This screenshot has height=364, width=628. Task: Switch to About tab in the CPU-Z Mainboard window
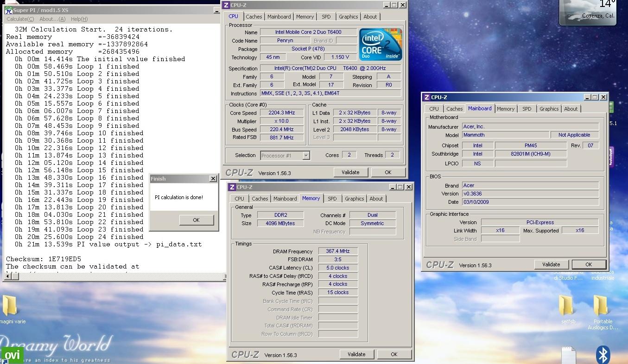click(571, 109)
